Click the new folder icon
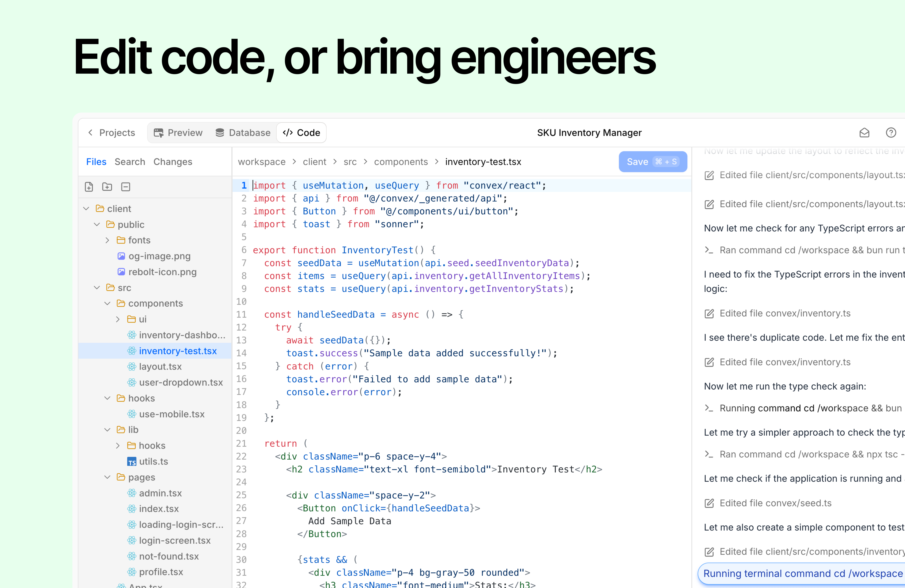 107,187
